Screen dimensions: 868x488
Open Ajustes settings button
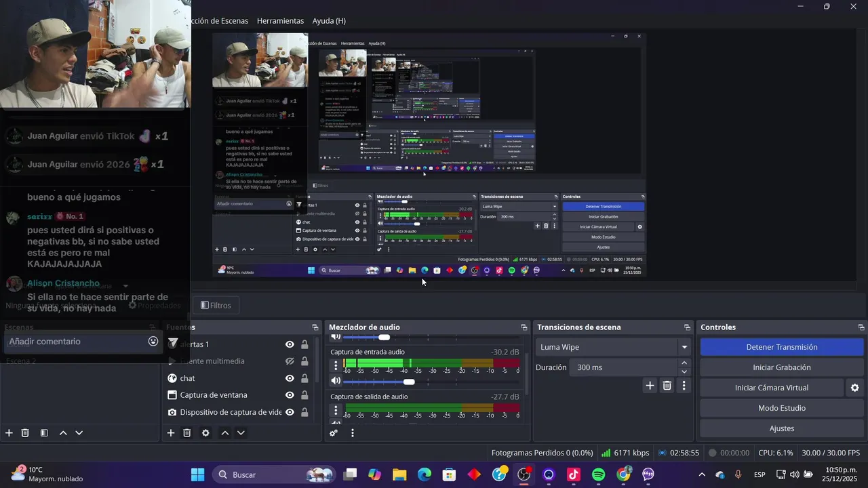point(782,428)
